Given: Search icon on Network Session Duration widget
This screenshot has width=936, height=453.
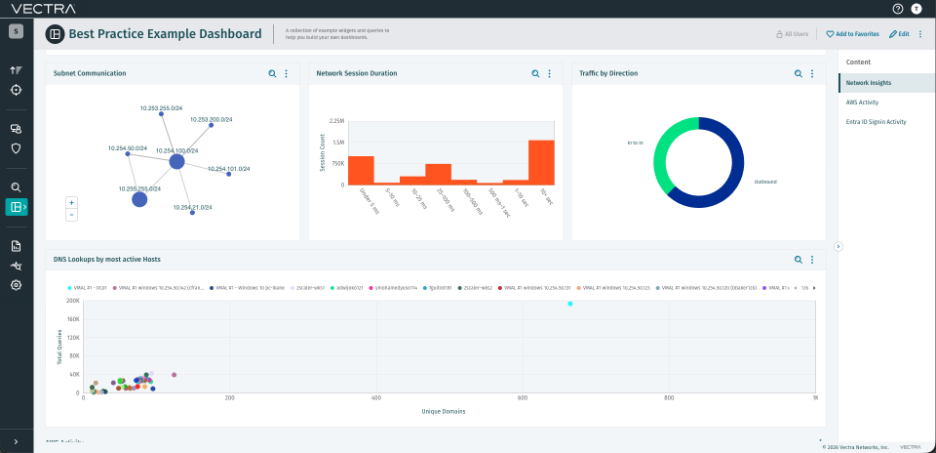Looking at the screenshot, I should [535, 73].
